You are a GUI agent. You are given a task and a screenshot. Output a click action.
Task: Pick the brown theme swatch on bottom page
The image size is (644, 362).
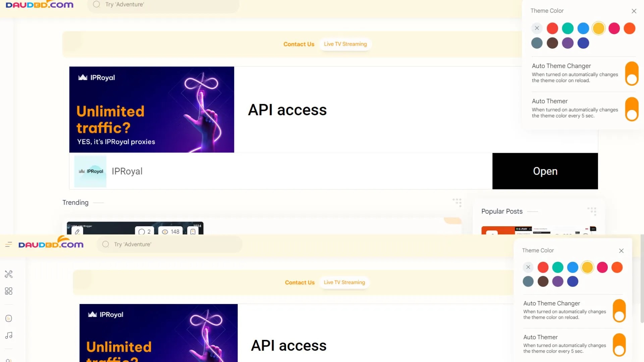(x=543, y=281)
